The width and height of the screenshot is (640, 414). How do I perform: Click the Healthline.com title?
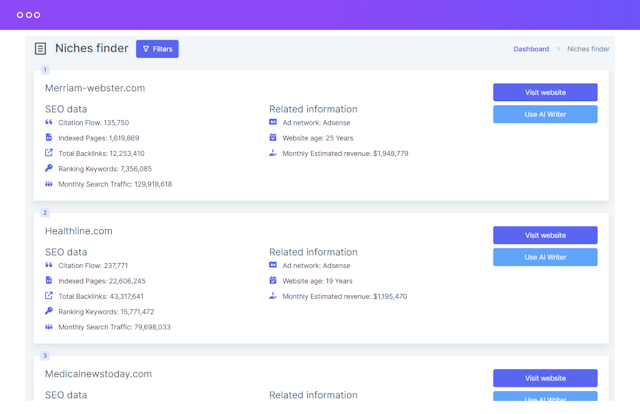[x=78, y=231]
